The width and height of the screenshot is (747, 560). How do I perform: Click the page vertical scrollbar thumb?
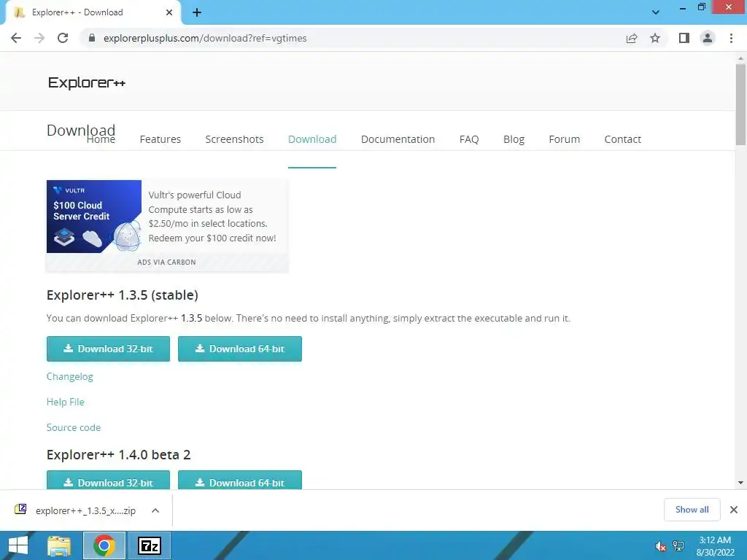[740, 104]
